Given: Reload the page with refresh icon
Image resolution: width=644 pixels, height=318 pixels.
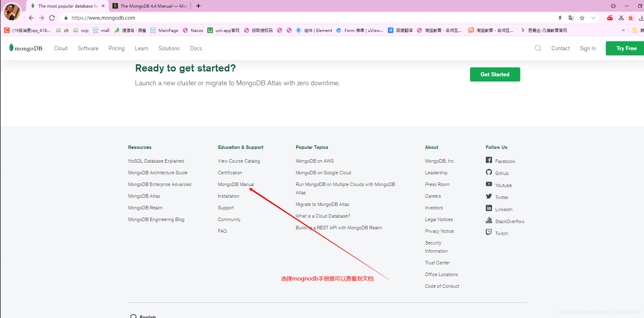Looking at the screenshot, I should pyautogui.click(x=52, y=18).
